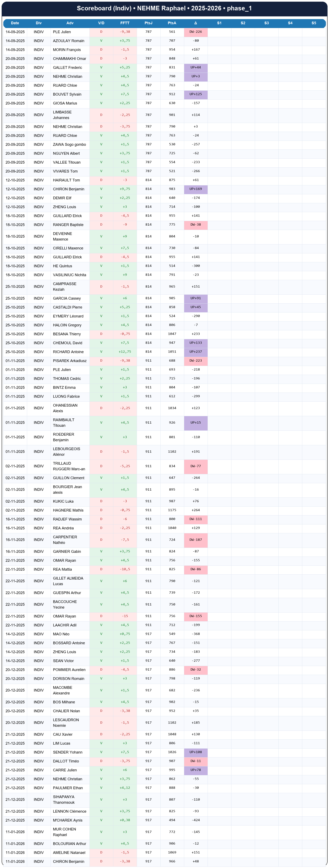The height and width of the screenshot is (868, 329).
Task: Click the scoreboard title for NEHME Raphael
Action: coord(164,9)
